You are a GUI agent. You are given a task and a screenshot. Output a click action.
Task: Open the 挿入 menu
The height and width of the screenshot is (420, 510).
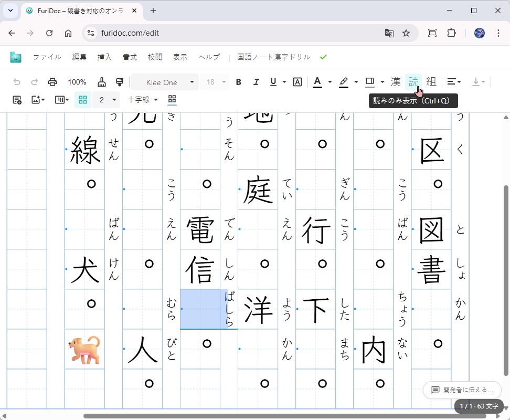(104, 57)
